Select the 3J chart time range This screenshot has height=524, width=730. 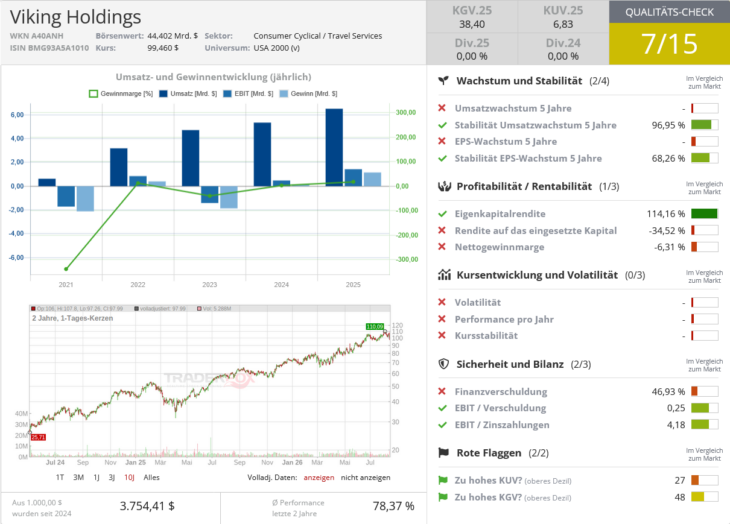pyautogui.click(x=112, y=477)
